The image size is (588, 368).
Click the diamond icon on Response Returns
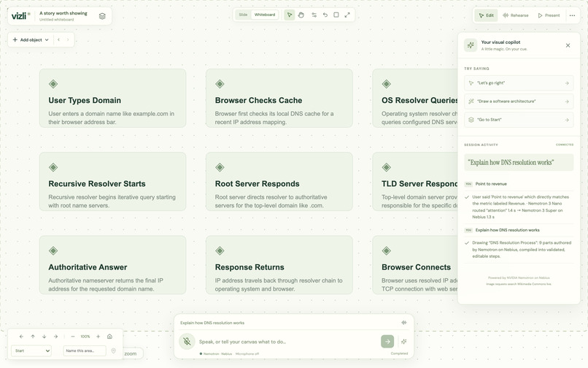tap(220, 250)
